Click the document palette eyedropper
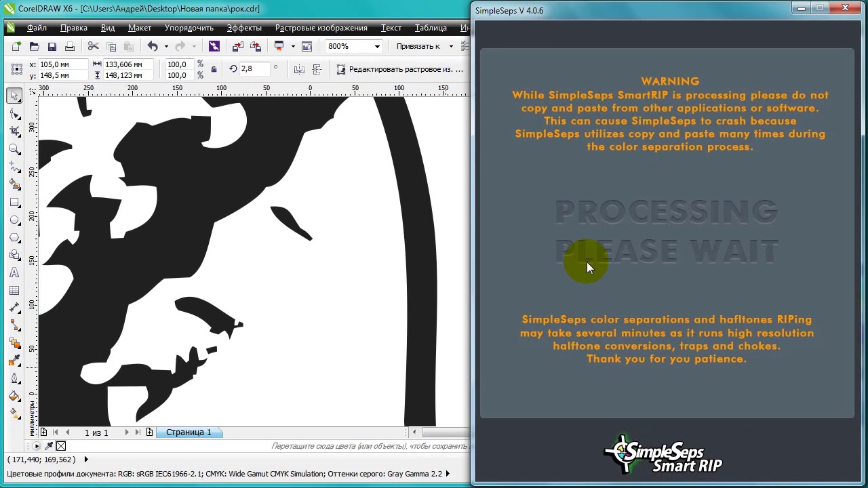Screen dimensions: 868x488 click(49, 446)
